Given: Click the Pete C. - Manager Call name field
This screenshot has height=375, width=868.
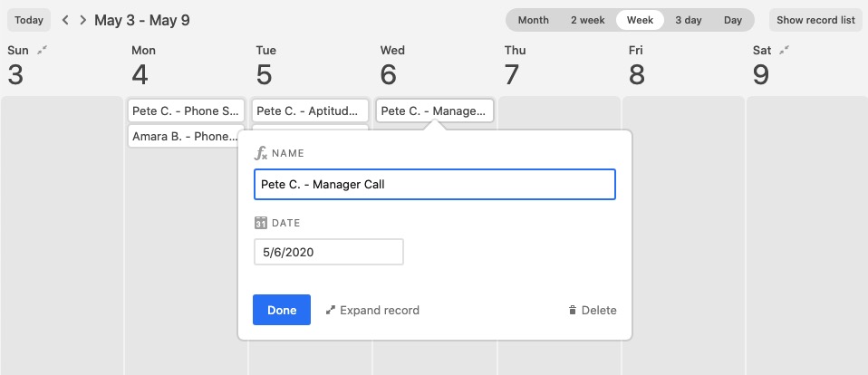Looking at the screenshot, I should pos(435,184).
